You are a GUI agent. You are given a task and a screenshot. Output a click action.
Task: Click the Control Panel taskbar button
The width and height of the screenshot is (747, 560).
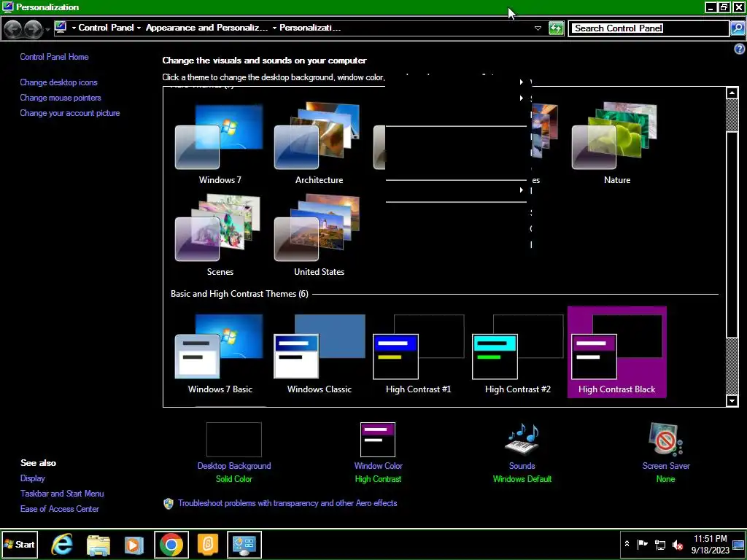pyautogui.click(x=244, y=544)
